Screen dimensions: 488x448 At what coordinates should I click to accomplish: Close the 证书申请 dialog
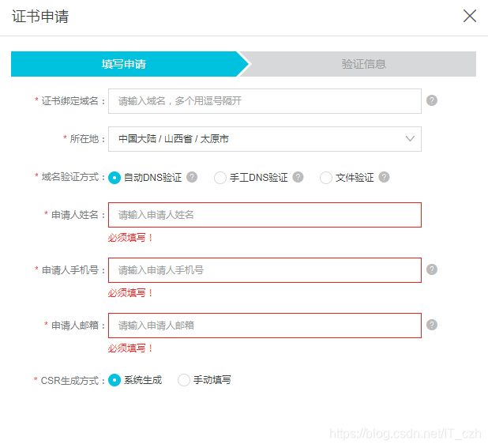[x=469, y=16]
